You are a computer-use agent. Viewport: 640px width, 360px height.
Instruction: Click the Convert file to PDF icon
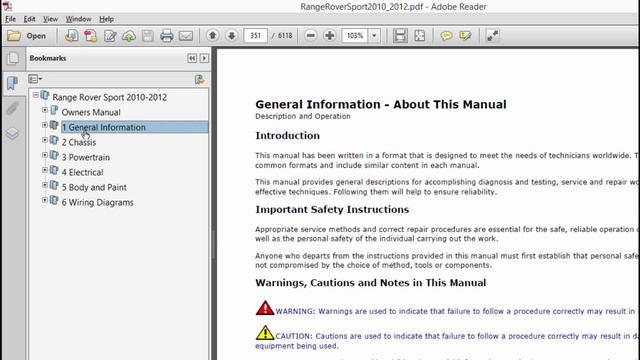[x=91, y=36]
